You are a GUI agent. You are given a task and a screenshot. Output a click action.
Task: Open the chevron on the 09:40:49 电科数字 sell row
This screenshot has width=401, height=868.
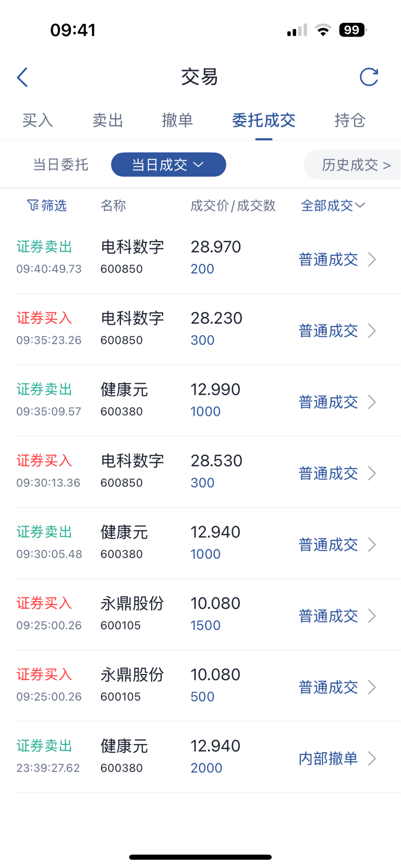tap(372, 259)
